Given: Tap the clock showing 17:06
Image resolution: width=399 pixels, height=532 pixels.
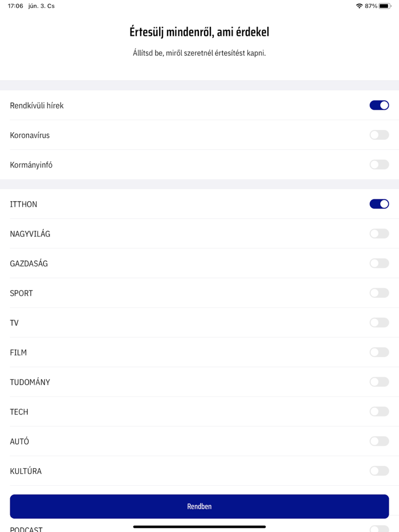Looking at the screenshot, I should point(15,6).
